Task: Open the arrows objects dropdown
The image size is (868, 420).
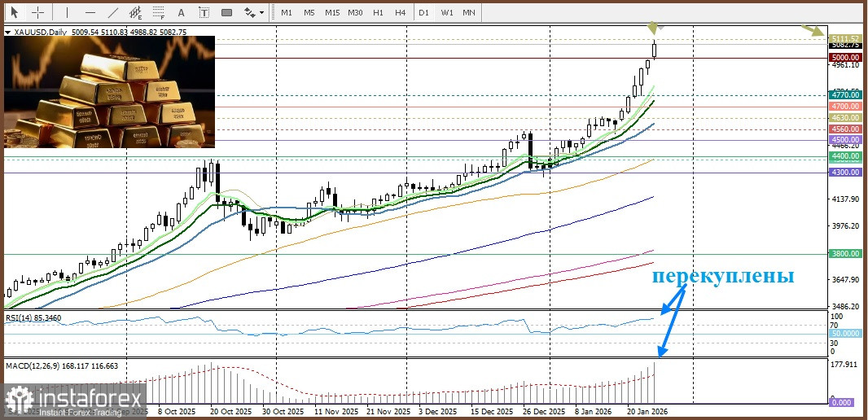Action: tap(254, 13)
